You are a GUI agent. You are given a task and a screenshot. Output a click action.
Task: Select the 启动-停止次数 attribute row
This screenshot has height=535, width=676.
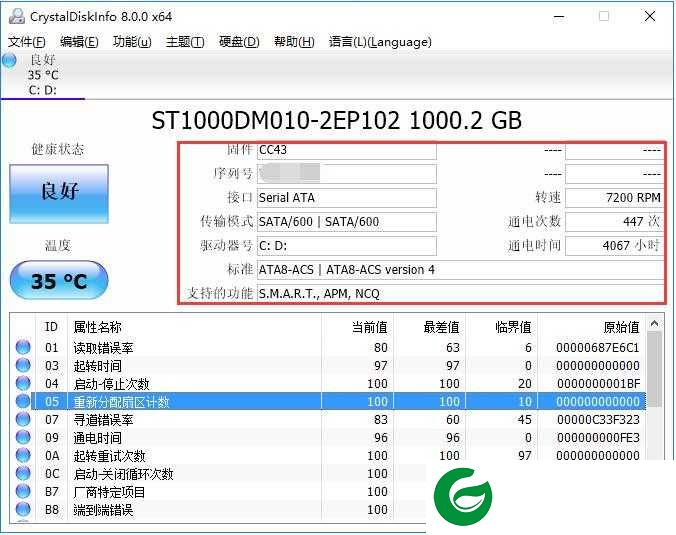(x=328, y=384)
